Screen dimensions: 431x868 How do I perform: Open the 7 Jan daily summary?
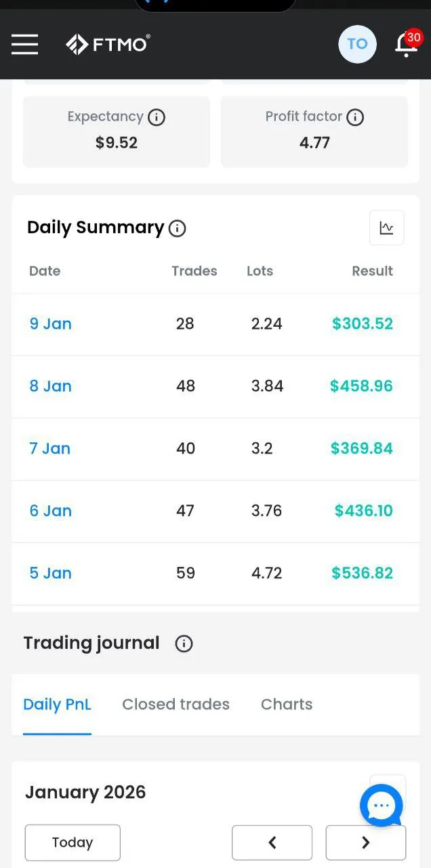50,449
